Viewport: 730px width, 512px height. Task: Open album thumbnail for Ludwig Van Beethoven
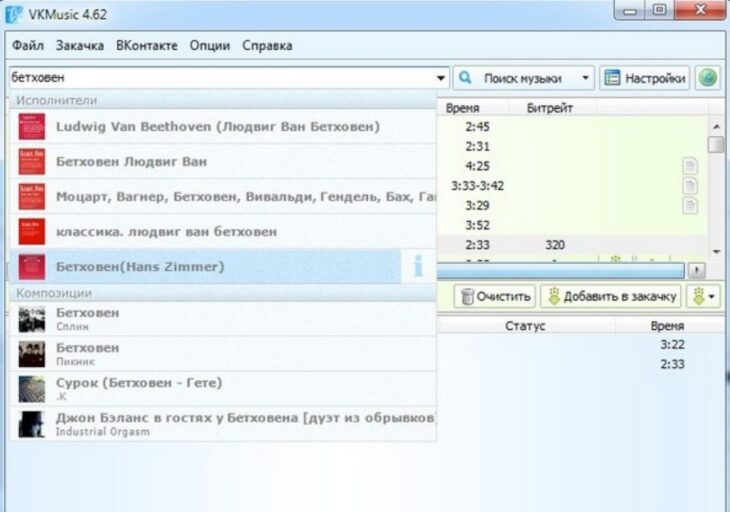[x=32, y=127]
